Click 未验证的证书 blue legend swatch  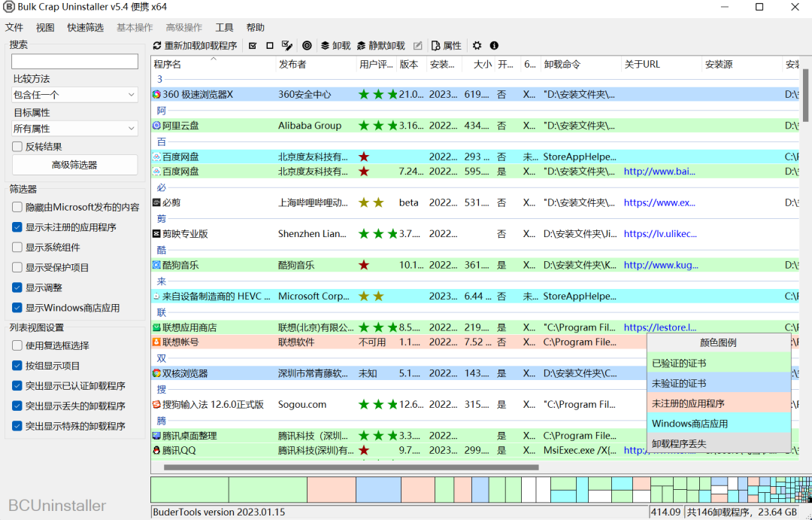tap(719, 383)
